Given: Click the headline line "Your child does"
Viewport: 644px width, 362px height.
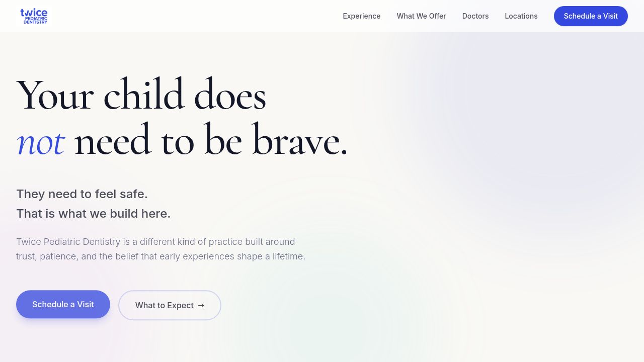Looking at the screenshot, I should pos(141,95).
